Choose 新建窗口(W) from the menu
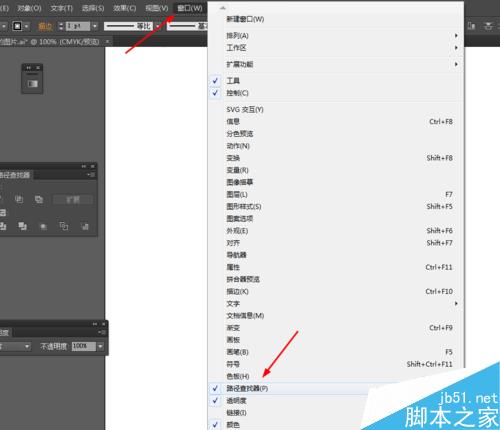500x430 pixels. click(336, 19)
